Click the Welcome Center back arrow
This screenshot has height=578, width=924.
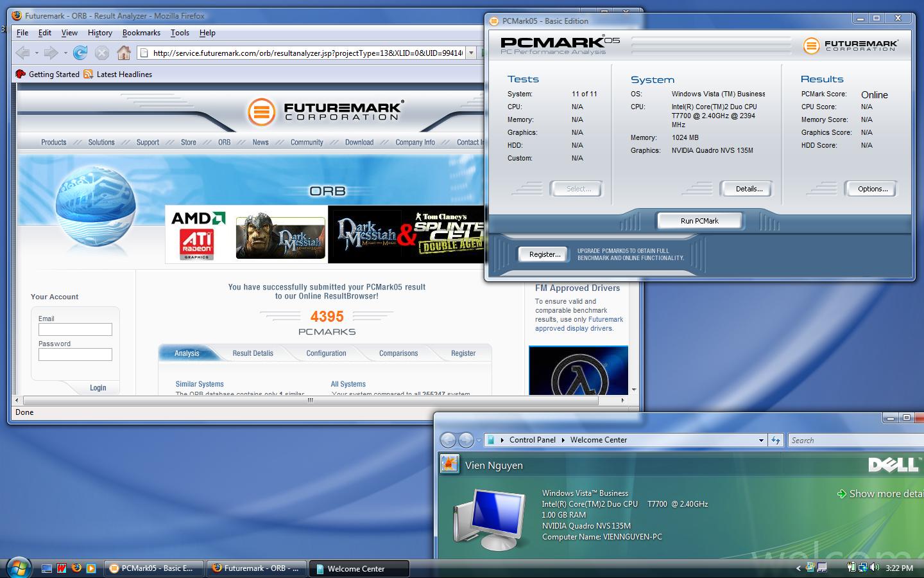448,440
